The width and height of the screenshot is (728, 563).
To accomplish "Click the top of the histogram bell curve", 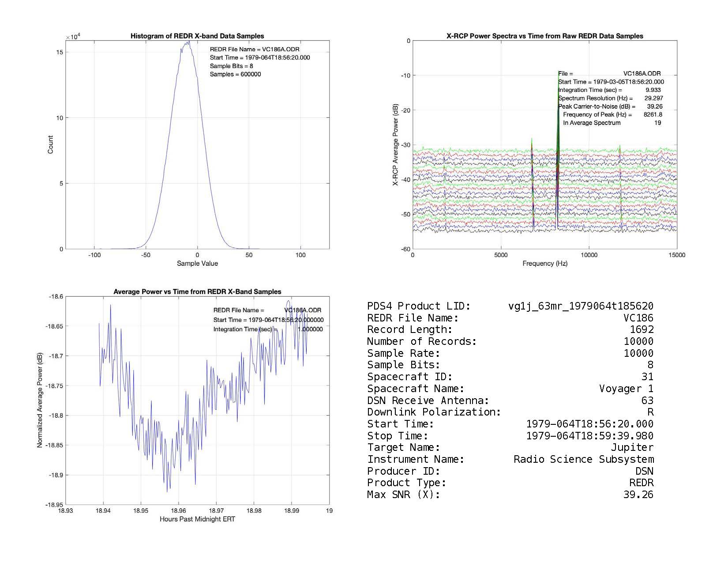I will point(188,43).
